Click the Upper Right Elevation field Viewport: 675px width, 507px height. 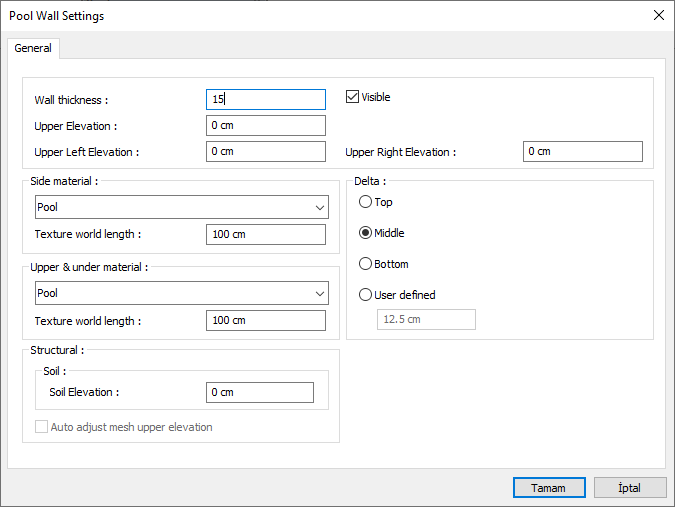582,151
